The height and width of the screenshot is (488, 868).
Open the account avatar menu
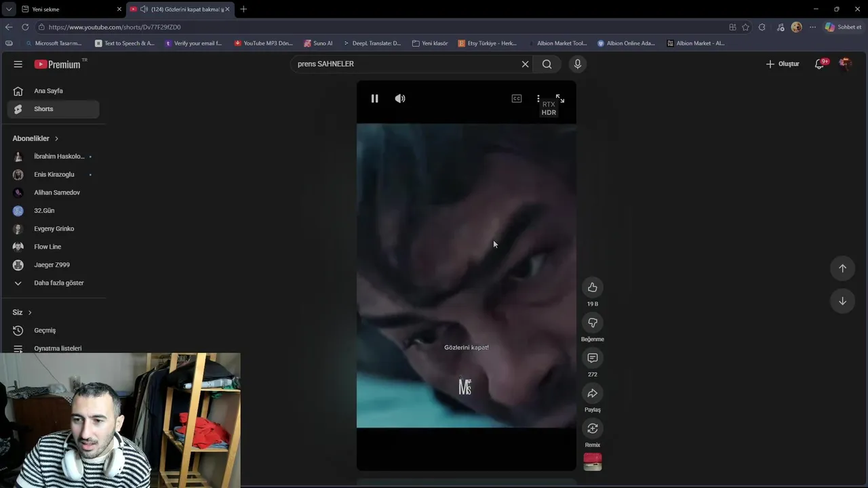coord(845,64)
